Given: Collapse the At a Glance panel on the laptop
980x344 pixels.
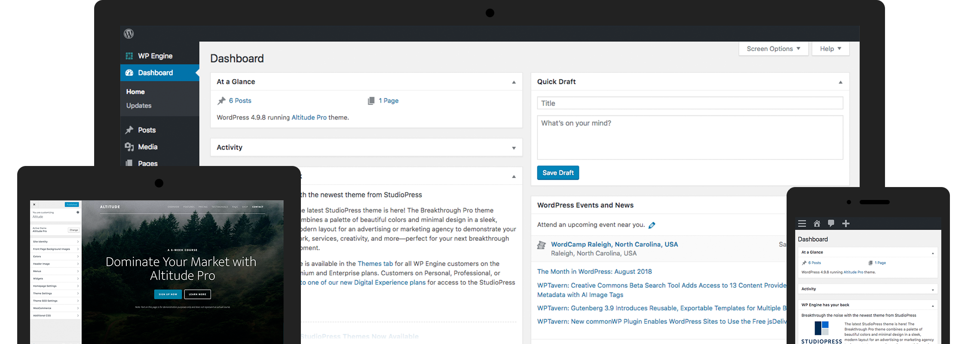Looking at the screenshot, I should coord(514,82).
